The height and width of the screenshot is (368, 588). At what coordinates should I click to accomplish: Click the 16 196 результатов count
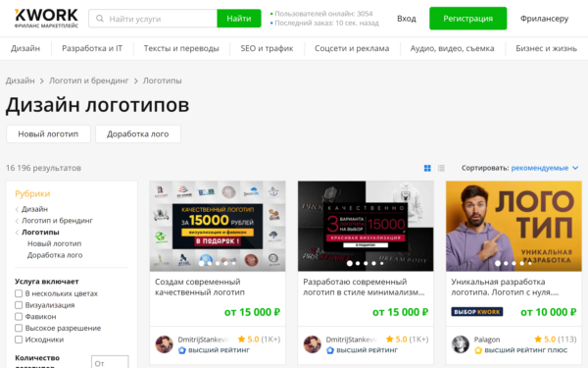(x=43, y=168)
